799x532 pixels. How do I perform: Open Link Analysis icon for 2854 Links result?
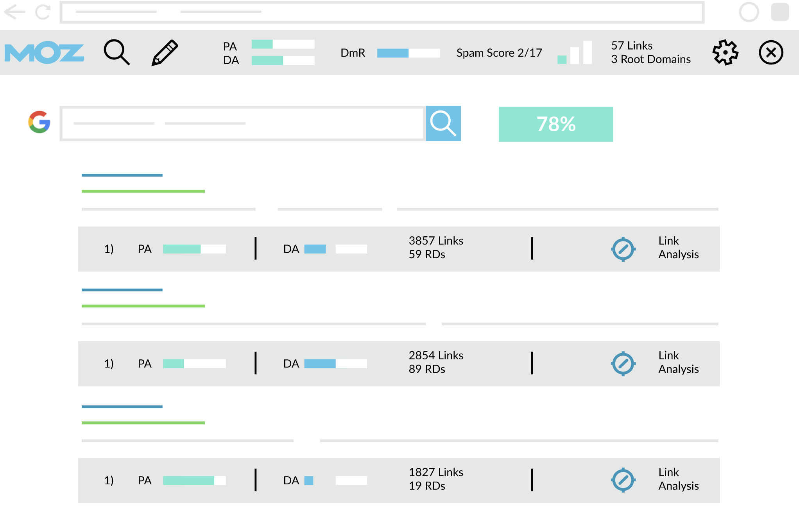point(623,364)
